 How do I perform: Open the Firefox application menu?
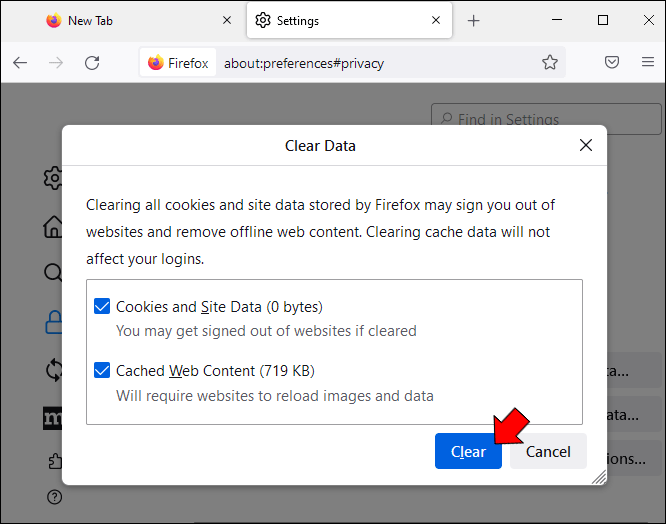647,63
